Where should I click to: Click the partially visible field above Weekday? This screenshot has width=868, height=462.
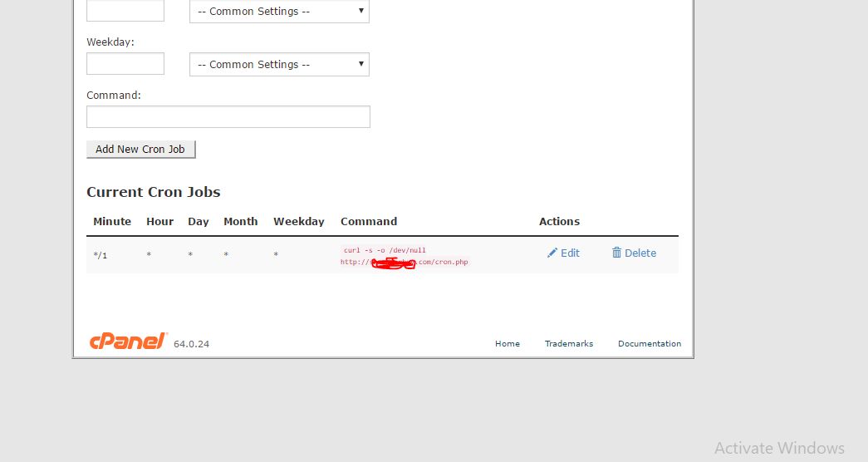125,11
